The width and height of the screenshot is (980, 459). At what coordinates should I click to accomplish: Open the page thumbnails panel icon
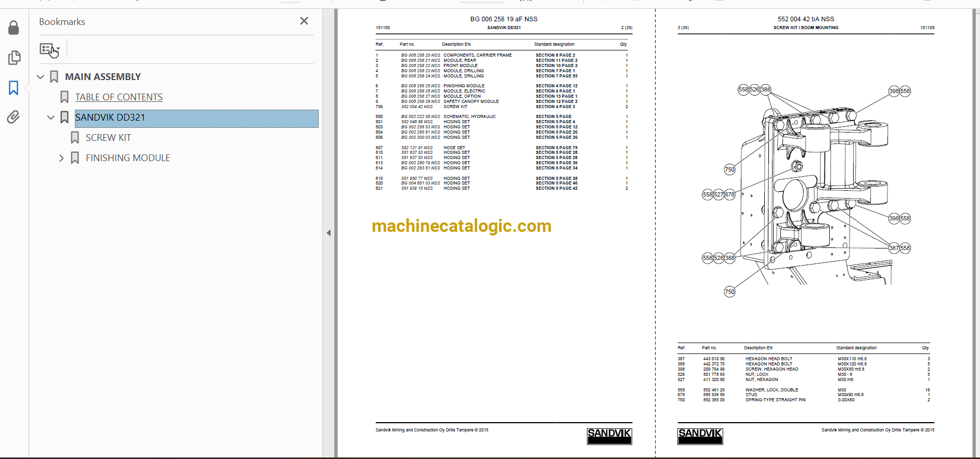point(14,57)
